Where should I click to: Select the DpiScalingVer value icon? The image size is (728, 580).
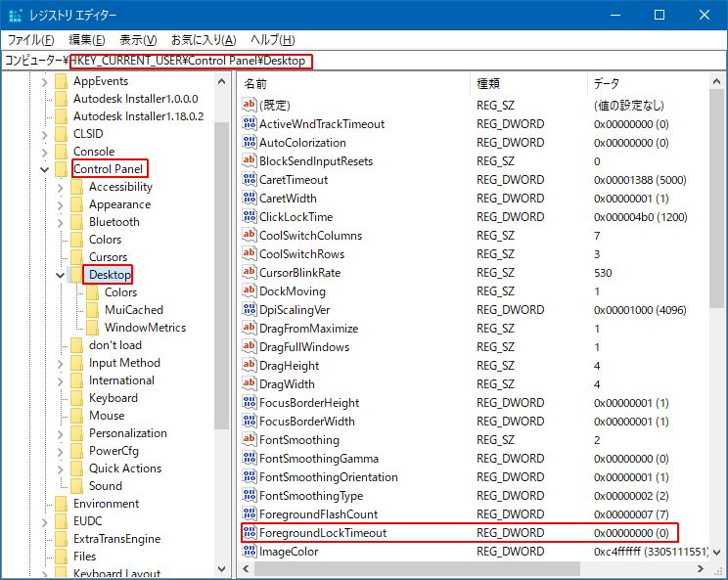click(250, 310)
